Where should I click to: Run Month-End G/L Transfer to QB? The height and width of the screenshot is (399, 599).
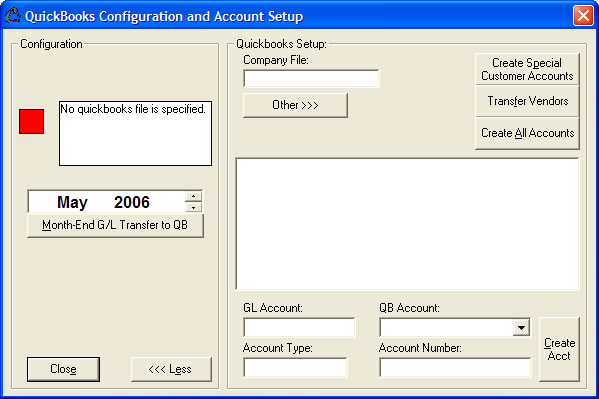click(115, 225)
